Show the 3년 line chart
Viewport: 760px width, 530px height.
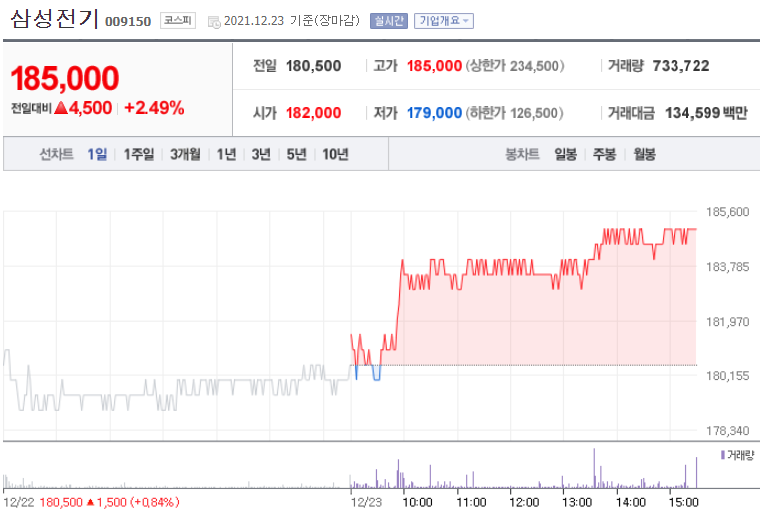[x=261, y=154]
